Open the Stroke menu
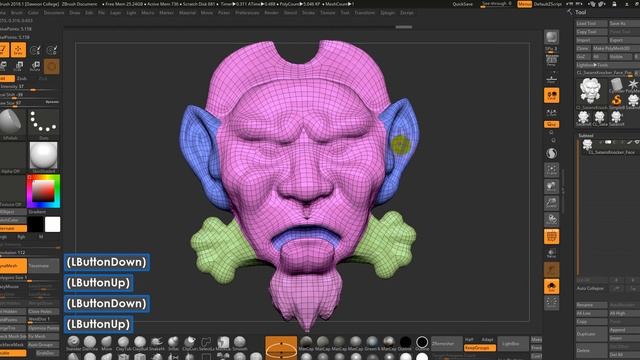Image resolution: width=640 pixels, height=360 pixels. 308,13
